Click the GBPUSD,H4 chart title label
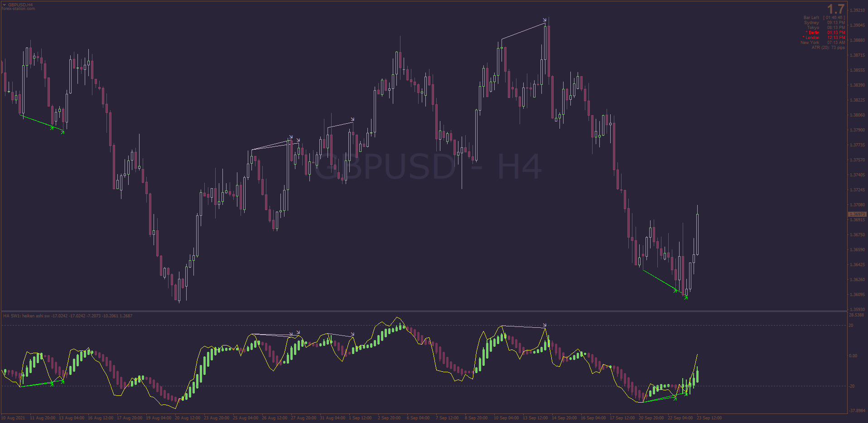This screenshot has height=423, width=868. pos(20,5)
